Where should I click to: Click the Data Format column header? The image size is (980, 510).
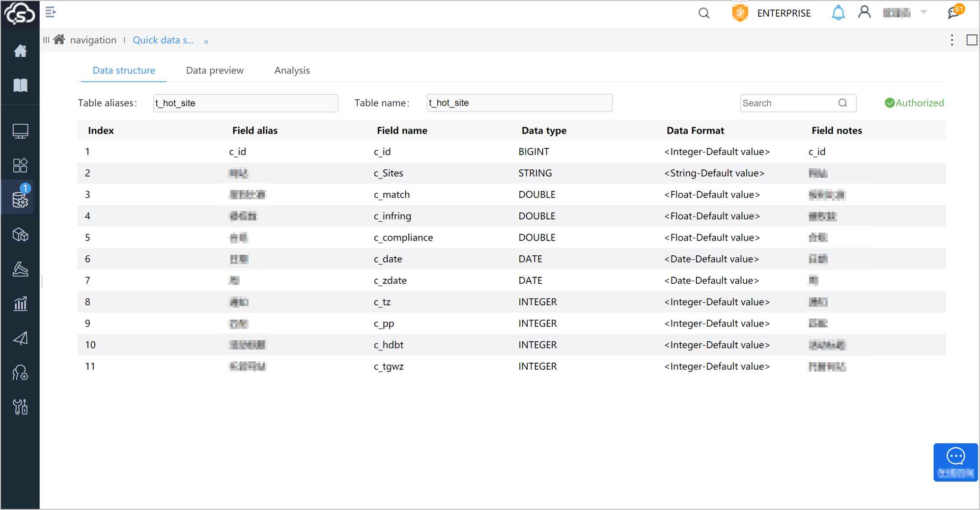[695, 131]
